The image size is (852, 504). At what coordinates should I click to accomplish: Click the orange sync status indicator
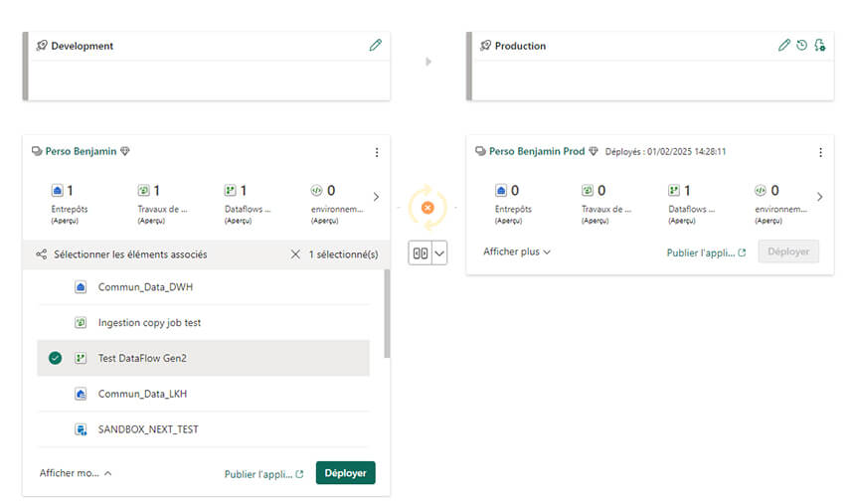(427, 208)
